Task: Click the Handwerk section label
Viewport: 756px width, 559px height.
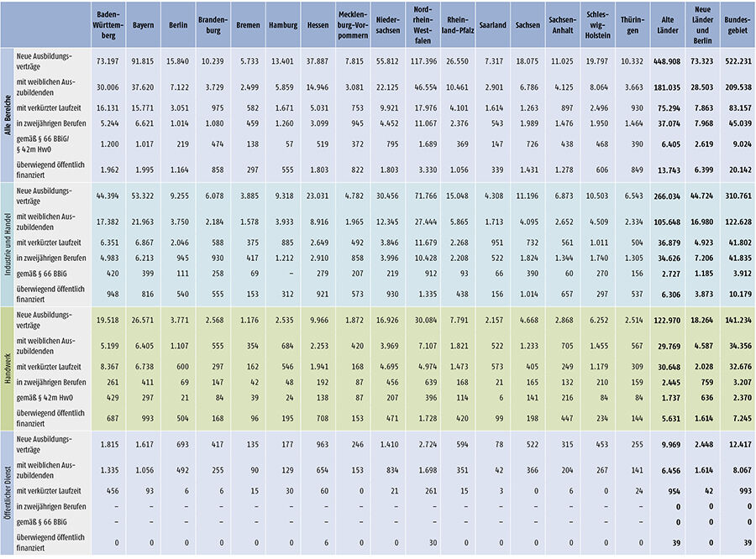Action: (x=8, y=371)
